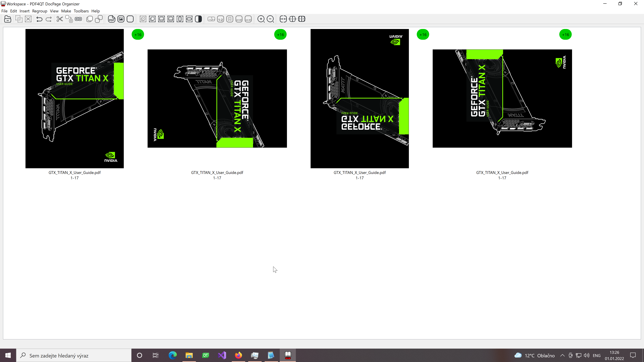
Task: Click the first GTX_TITAN_X_User_Guide.pdf file name
Action: (74, 172)
